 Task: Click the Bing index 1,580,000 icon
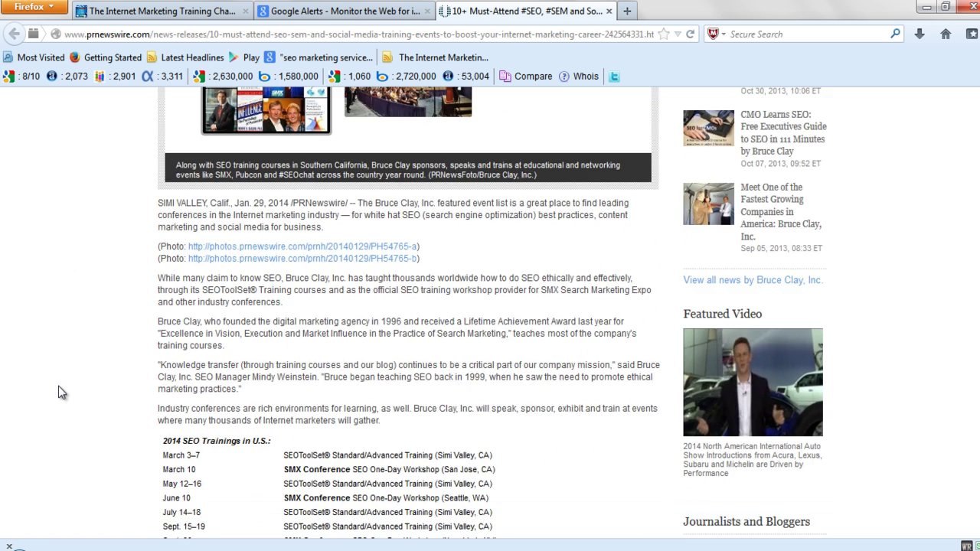point(264,77)
